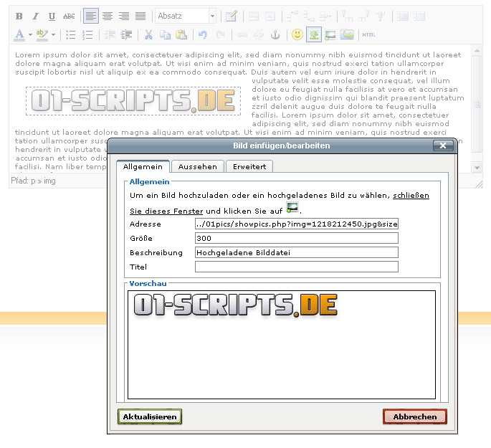Viewport: 491px width, 448px height.
Task: Insert a bulleted list
Action: click(x=71, y=34)
